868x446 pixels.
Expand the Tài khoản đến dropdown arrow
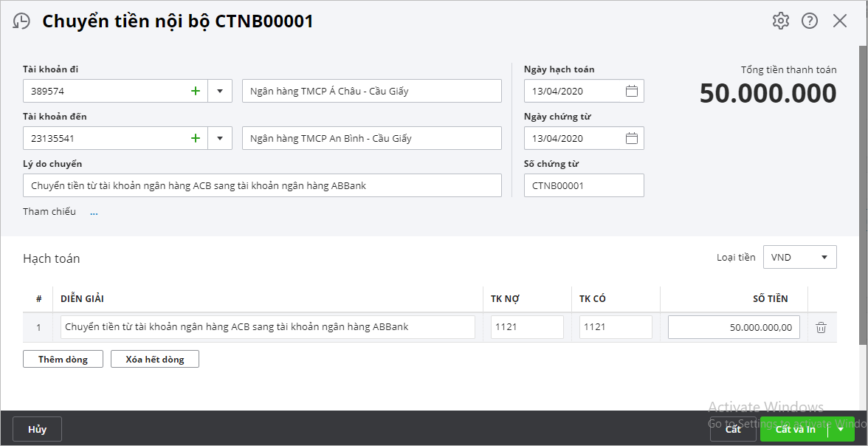click(220, 138)
